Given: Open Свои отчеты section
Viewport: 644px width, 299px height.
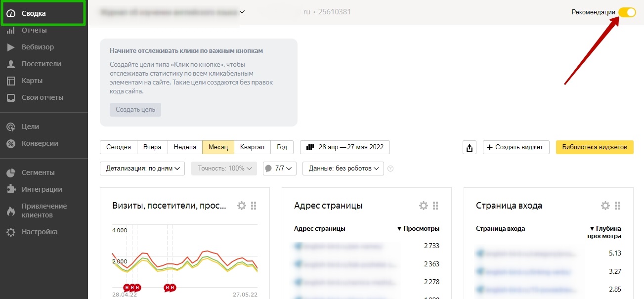Looking at the screenshot, I should 42,97.
